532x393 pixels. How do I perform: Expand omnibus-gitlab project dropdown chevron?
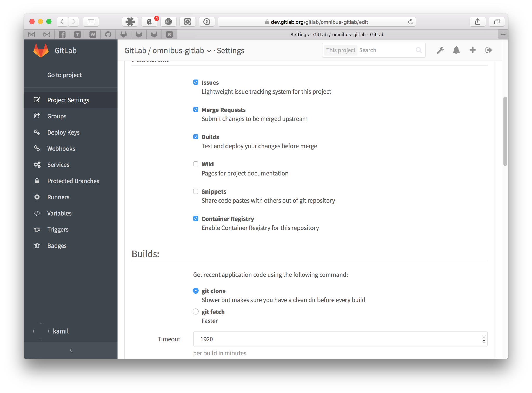(209, 51)
